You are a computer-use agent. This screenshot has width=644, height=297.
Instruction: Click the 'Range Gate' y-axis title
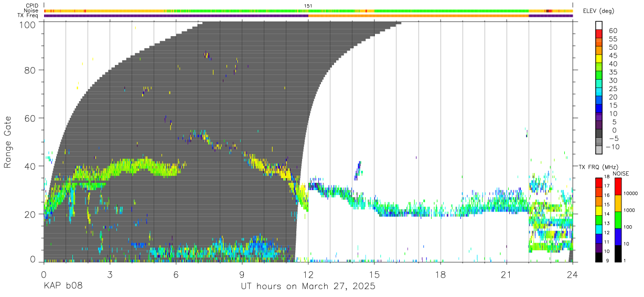[8, 142]
